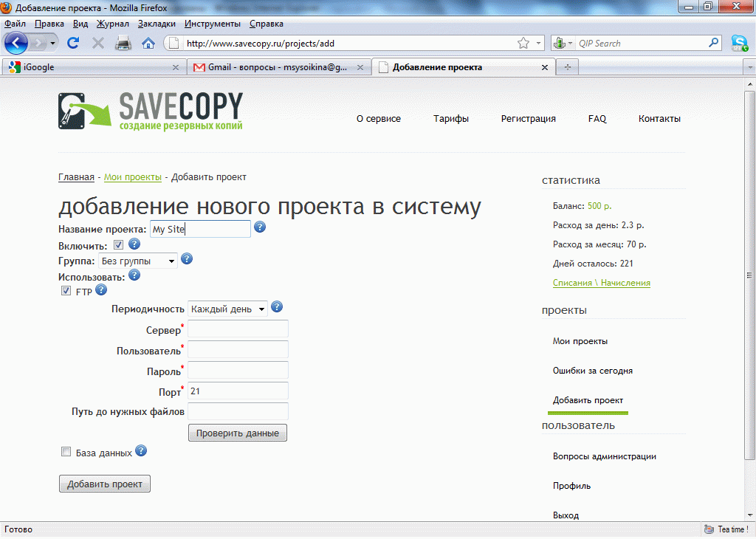This screenshot has height=539, width=756.
Task: Bookmark page with the star icon
Action: pos(523,44)
